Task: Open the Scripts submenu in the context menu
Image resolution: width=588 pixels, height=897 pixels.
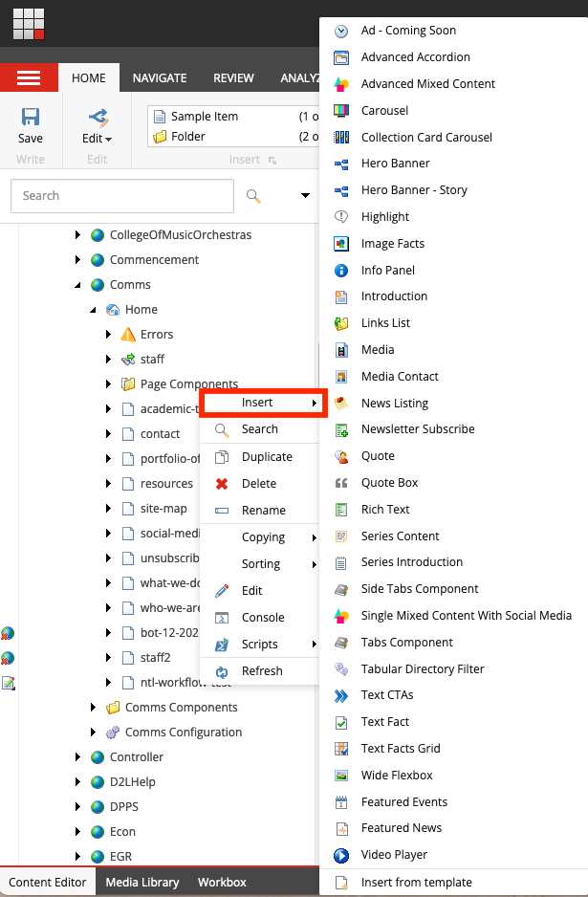Action: click(258, 644)
